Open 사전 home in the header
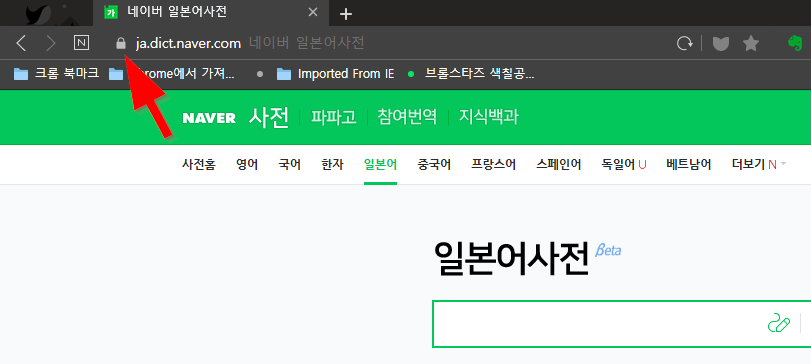The image size is (811, 364). coord(268,117)
